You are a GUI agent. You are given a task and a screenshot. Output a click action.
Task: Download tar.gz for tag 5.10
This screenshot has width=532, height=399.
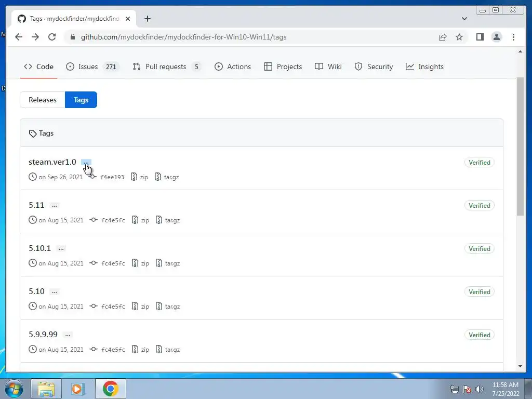click(x=168, y=307)
